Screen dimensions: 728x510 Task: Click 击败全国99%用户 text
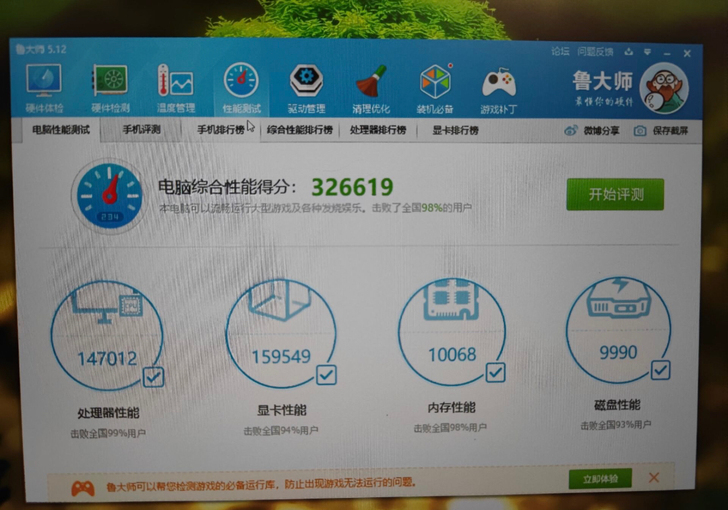coord(108,434)
